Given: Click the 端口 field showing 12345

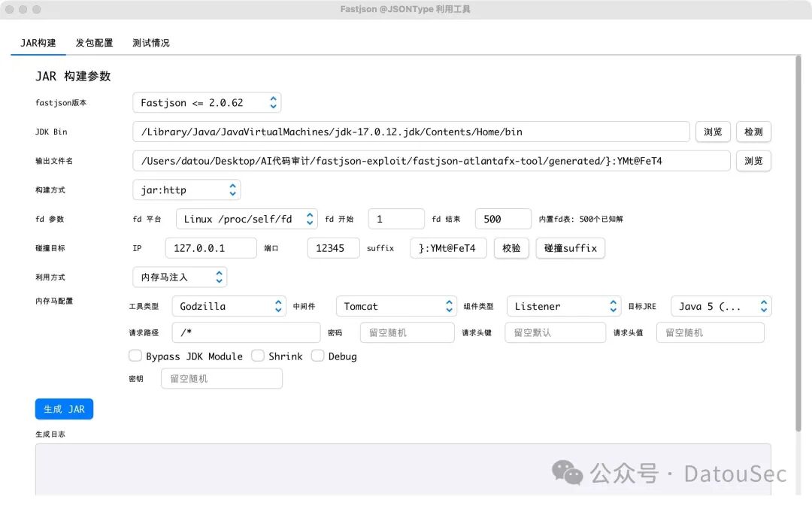Looking at the screenshot, I should [x=334, y=248].
